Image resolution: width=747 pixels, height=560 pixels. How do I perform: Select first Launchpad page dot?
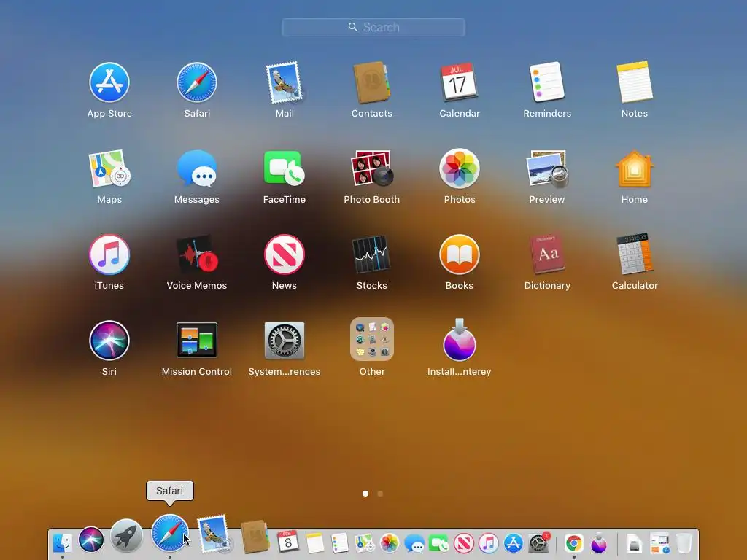click(365, 494)
